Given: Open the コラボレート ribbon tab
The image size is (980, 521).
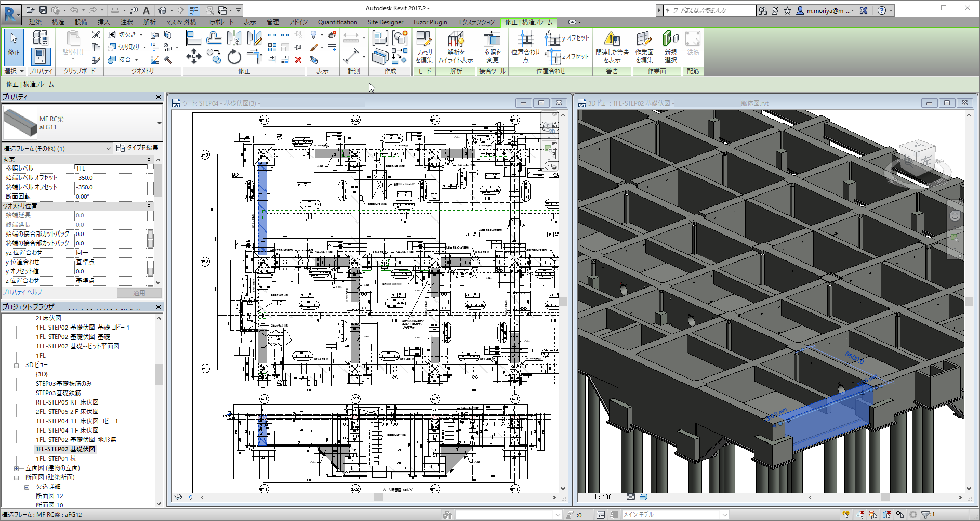Looking at the screenshot, I should click(220, 22).
